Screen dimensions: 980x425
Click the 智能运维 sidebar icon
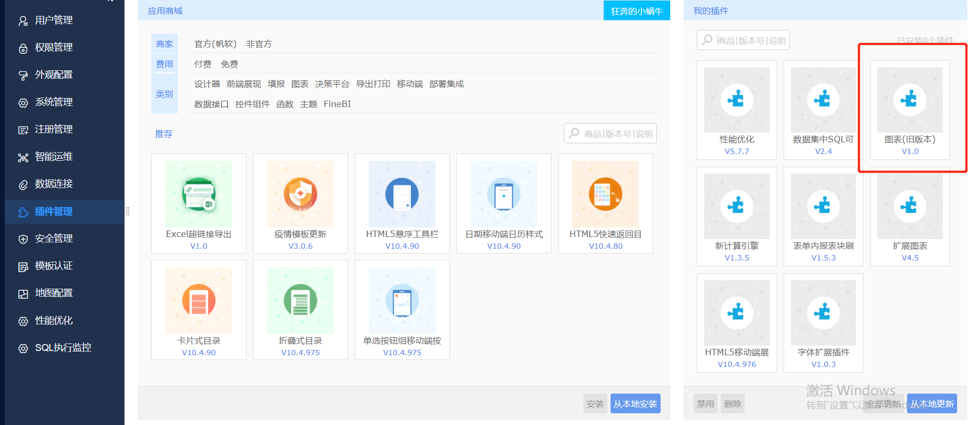point(23,157)
